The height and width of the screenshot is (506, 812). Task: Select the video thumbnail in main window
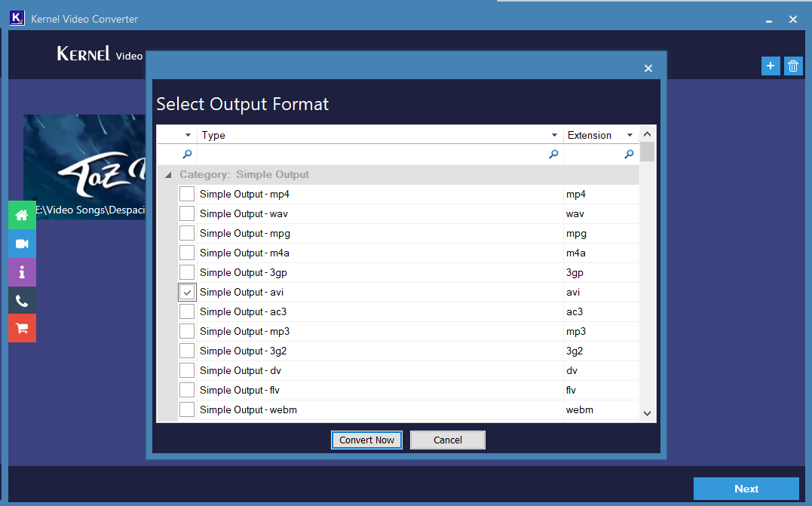tap(84, 167)
